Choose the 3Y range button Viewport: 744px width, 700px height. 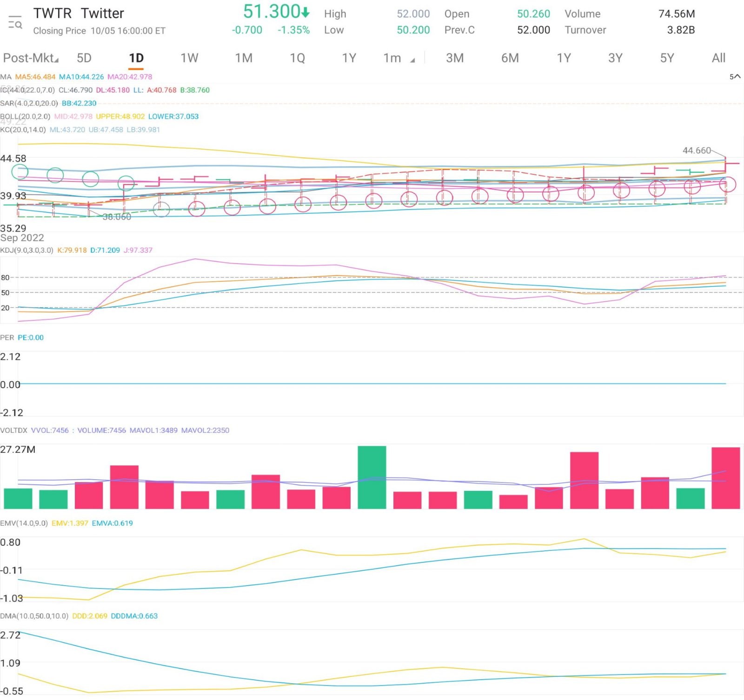615,58
